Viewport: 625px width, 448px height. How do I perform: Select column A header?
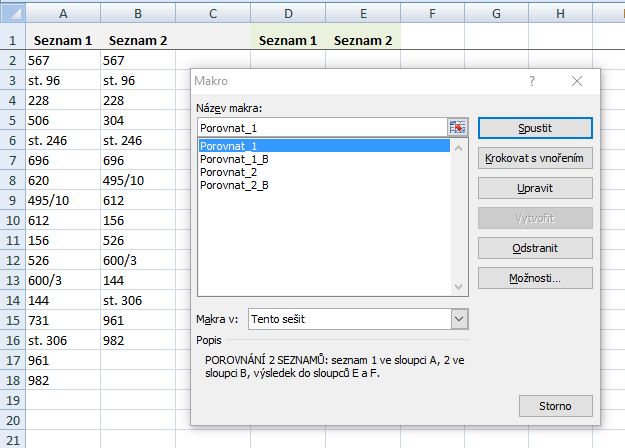pos(64,13)
